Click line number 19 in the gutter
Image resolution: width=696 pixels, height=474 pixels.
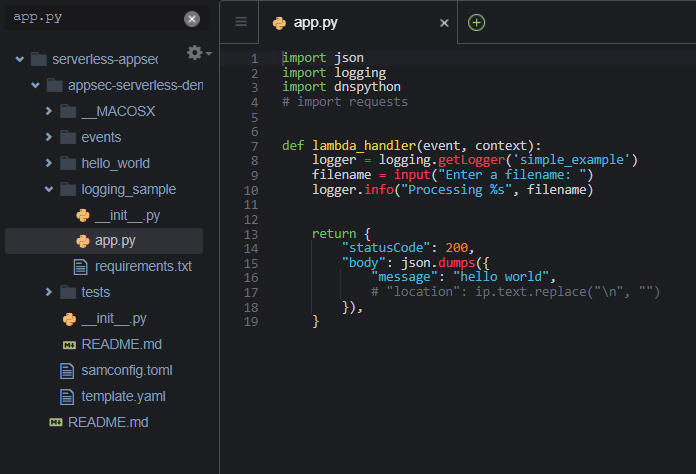(251, 322)
